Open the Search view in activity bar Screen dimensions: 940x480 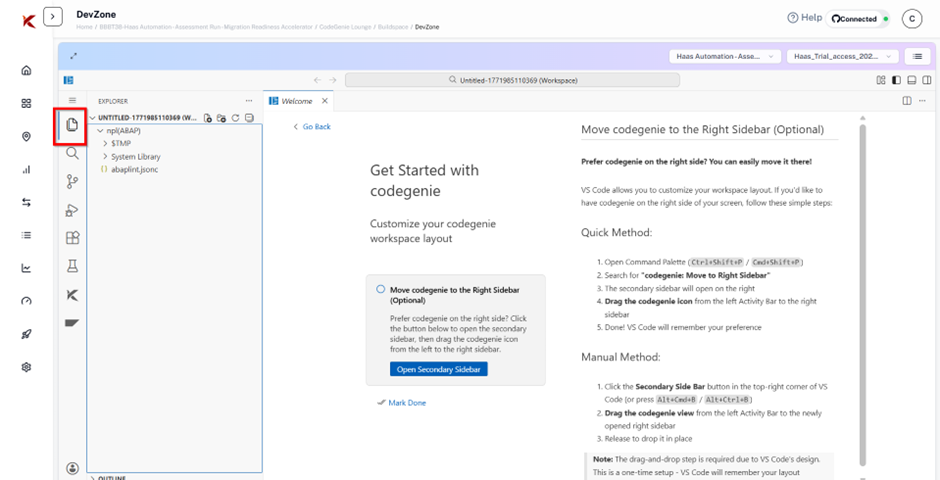72,154
